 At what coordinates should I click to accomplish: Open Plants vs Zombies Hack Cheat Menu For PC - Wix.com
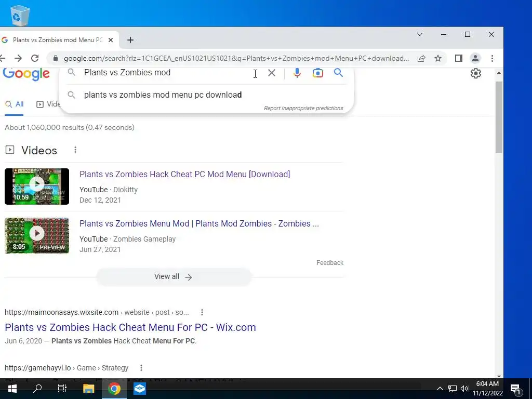tap(130, 327)
